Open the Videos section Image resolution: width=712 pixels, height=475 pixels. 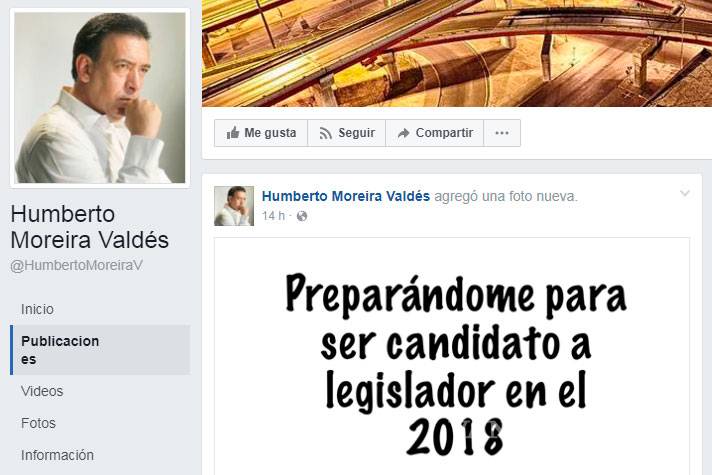[42, 391]
